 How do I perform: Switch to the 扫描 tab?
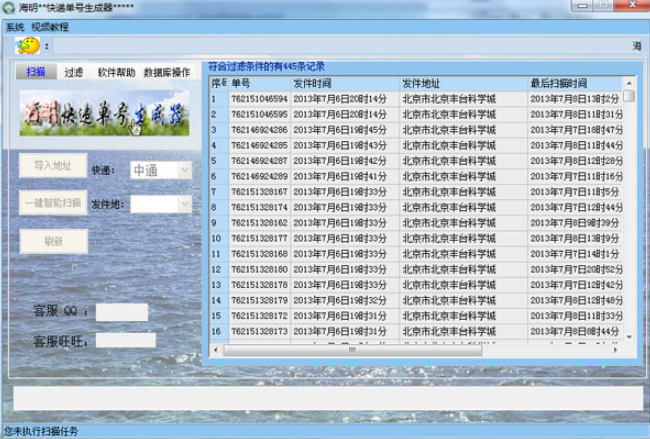36,72
